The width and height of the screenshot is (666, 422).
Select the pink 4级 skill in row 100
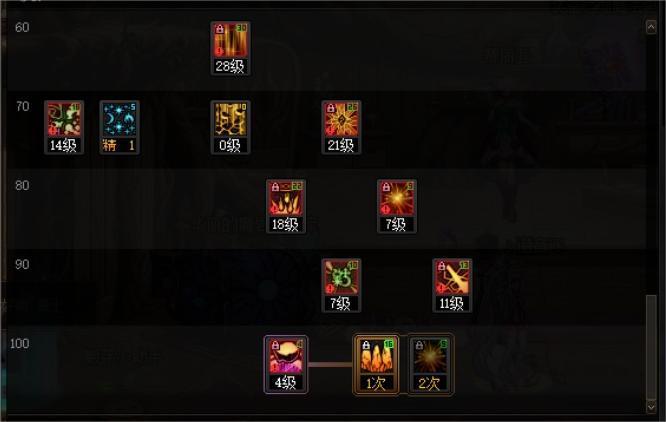[286, 365]
